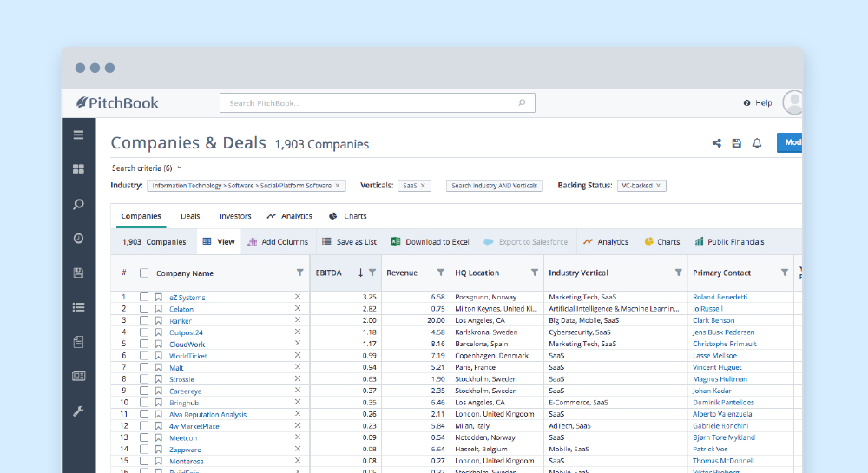Filter the Company Name column
868x473 pixels.
pos(299,273)
